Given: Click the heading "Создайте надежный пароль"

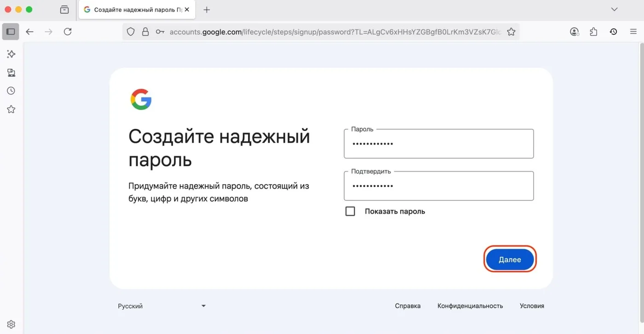Looking at the screenshot, I should point(219,148).
